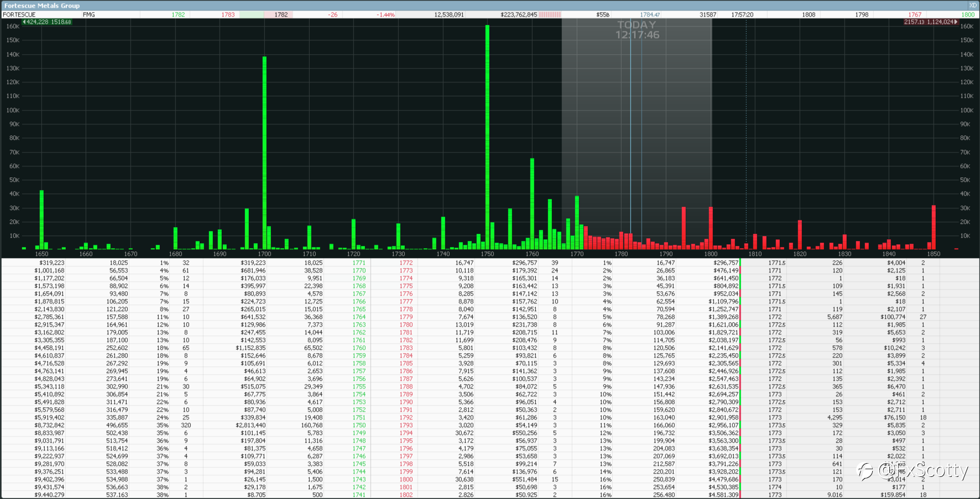Click the green bid bar at 1650

pyautogui.click(x=41, y=220)
